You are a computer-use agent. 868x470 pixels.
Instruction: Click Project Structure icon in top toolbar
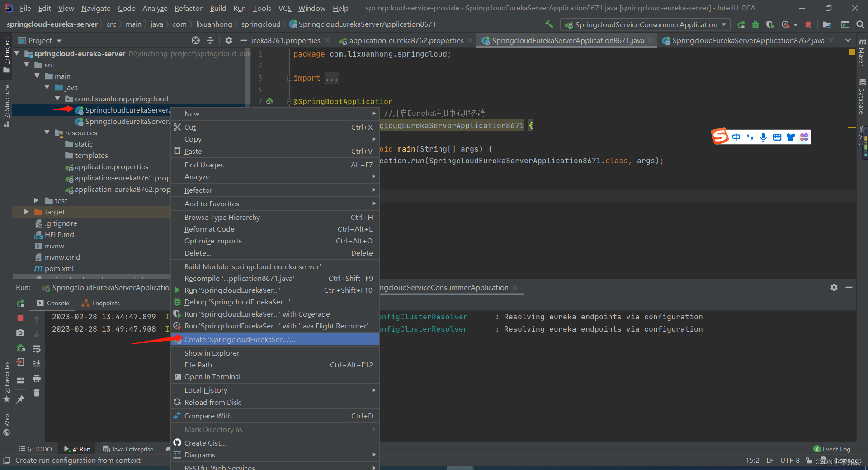[827, 24]
